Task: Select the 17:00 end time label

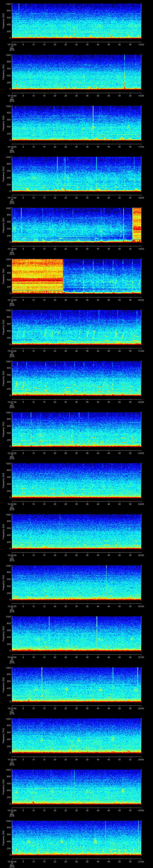Action: (141, 147)
